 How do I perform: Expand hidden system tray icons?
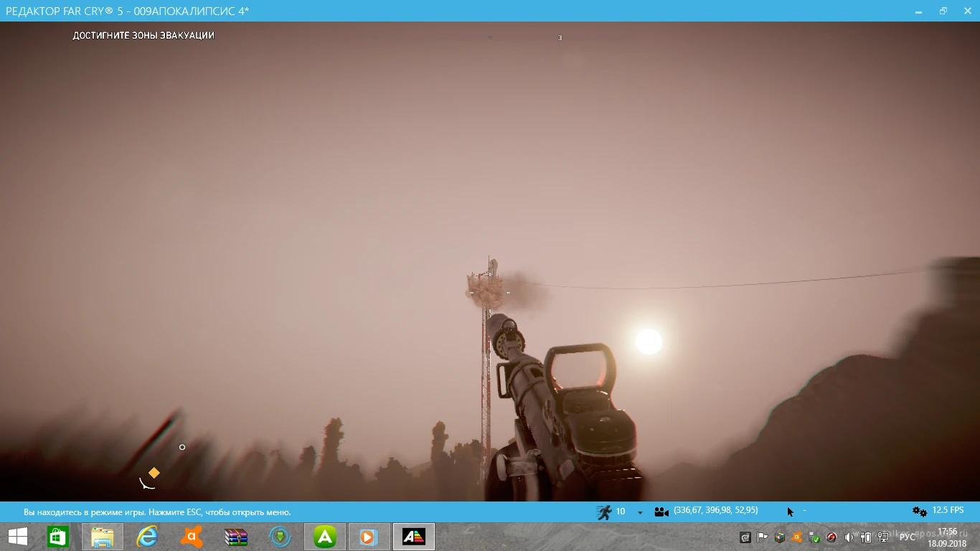click(x=745, y=537)
